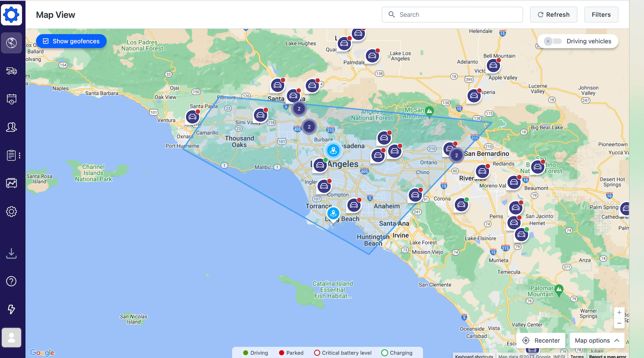Click the Refresh button
644x358 pixels.
point(554,14)
